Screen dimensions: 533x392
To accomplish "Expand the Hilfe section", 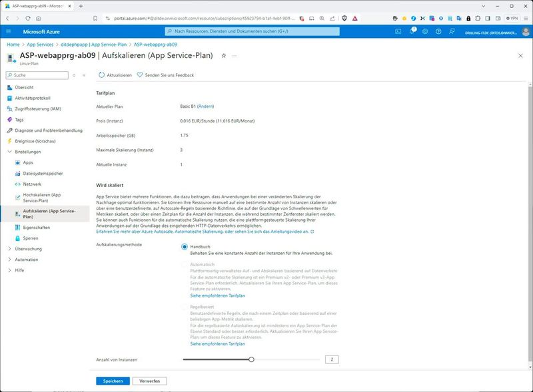I will click(x=15, y=270).
